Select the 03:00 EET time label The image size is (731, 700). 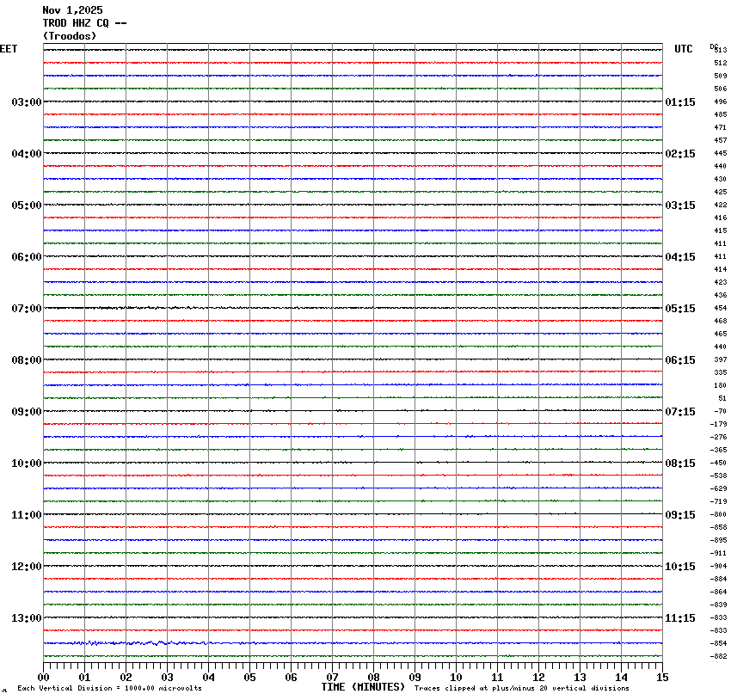26,102
